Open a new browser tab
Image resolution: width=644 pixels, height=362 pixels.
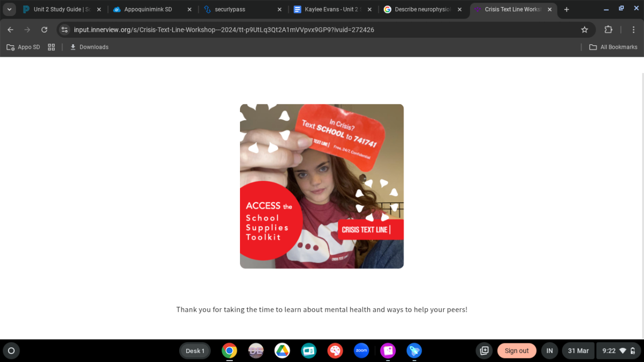tap(567, 10)
